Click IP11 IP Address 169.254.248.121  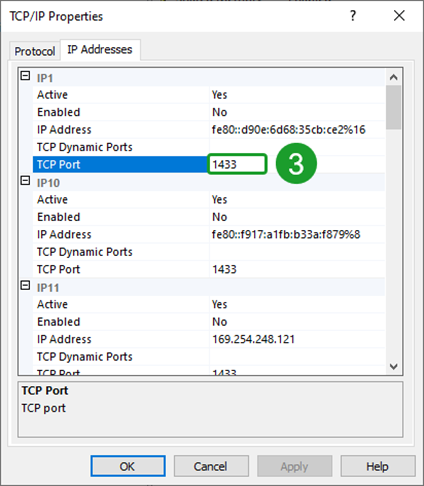(x=254, y=339)
